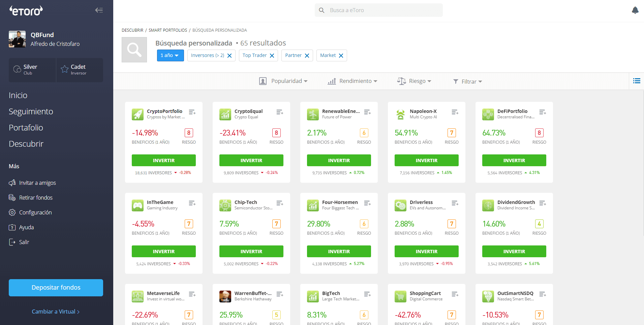Image resolution: width=644 pixels, height=325 pixels.
Task: Open the 1 año period dropdown
Action: click(170, 55)
